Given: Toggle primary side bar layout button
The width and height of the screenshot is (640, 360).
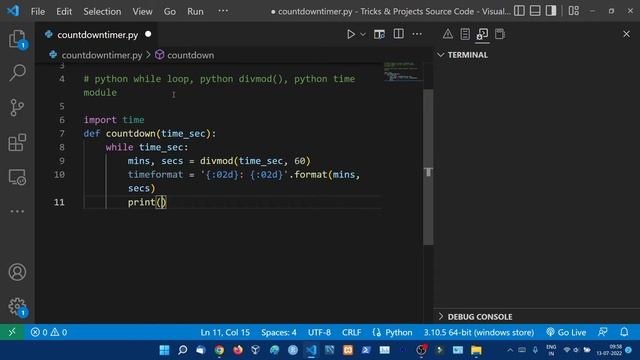Looking at the screenshot, I should point(519,11).
